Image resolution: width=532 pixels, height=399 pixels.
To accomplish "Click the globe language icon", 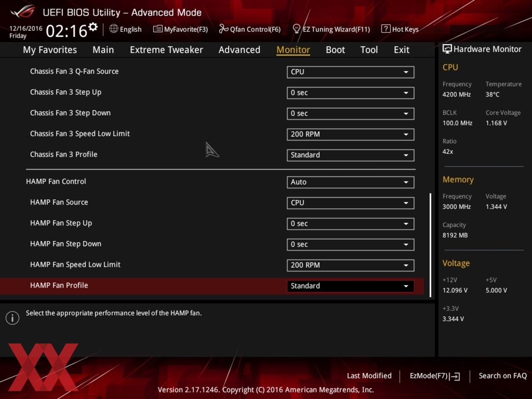I will [x=113, y=29].
